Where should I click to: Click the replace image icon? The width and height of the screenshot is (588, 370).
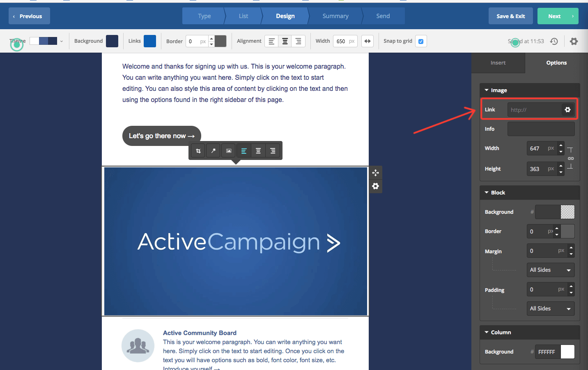229,151
